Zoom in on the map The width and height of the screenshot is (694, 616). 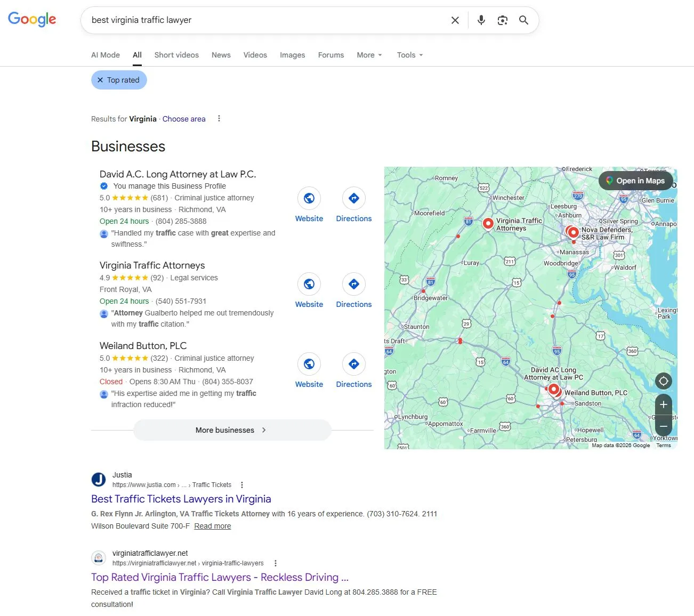664,404
